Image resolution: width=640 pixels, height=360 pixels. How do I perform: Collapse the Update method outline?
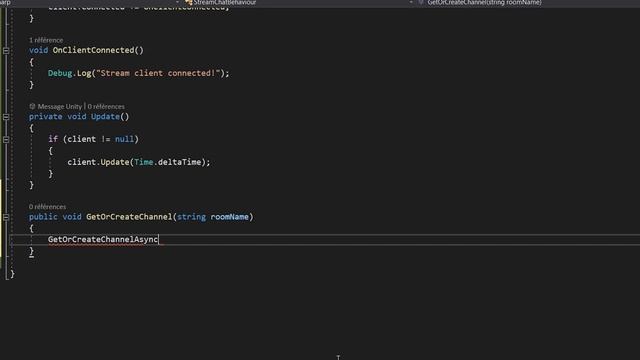click(x=6, y=117)
